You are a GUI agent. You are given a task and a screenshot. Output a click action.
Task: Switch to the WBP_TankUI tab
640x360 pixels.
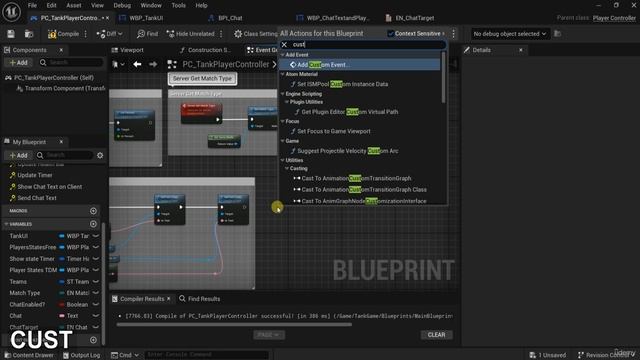click(146, 18)
